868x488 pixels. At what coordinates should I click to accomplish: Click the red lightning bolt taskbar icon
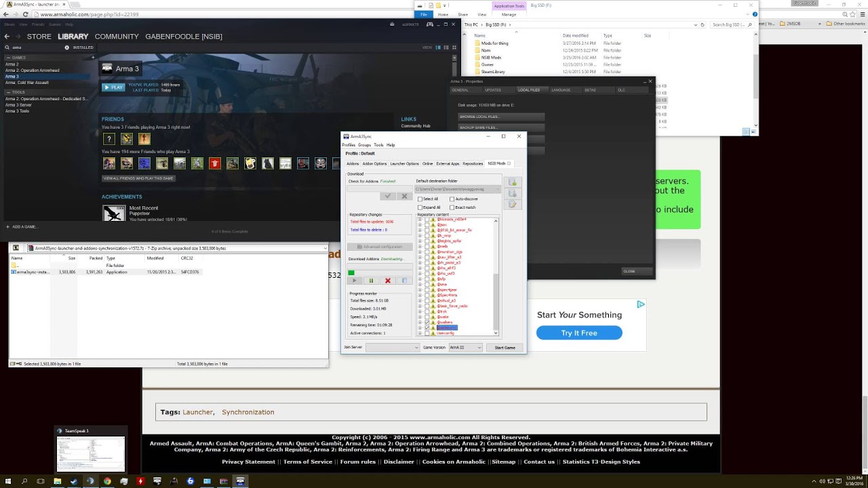pos(140,481)
